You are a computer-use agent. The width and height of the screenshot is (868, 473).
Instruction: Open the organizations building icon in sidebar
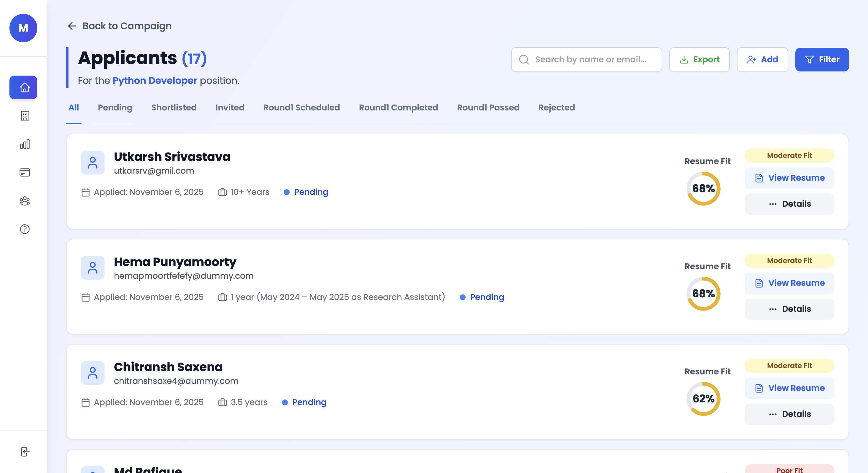[24, 116]
